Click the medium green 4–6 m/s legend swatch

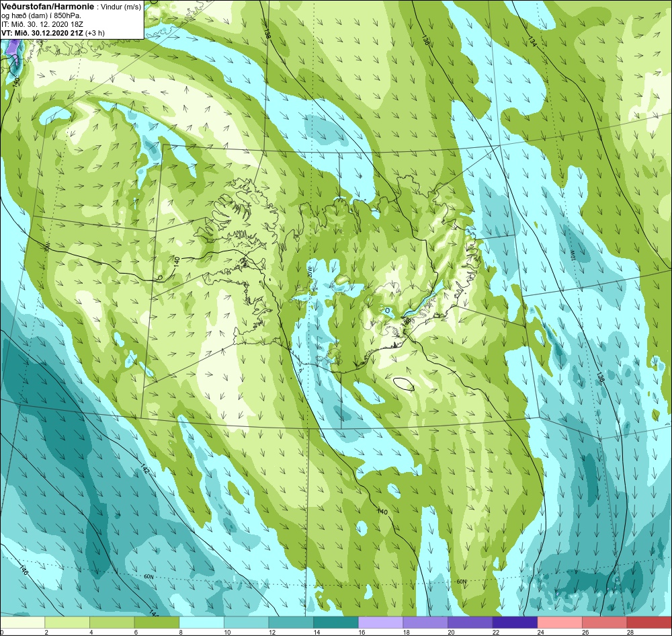tap(112, 623)
